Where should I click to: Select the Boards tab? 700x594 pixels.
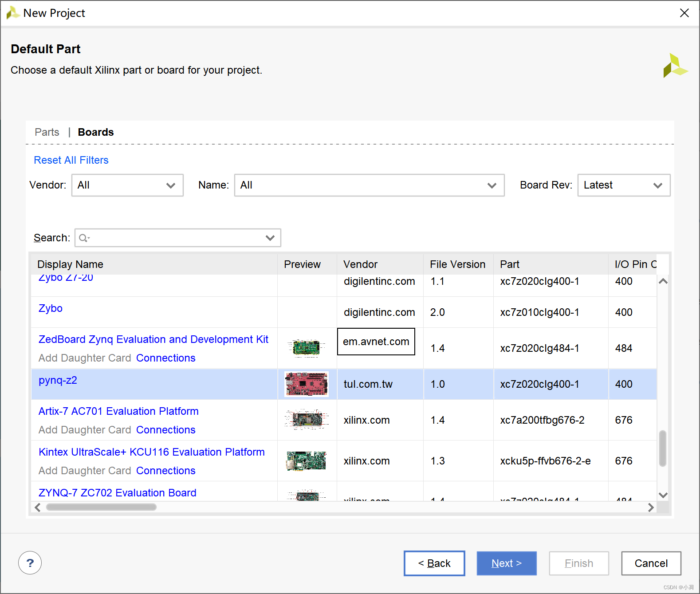pos(96,132)
